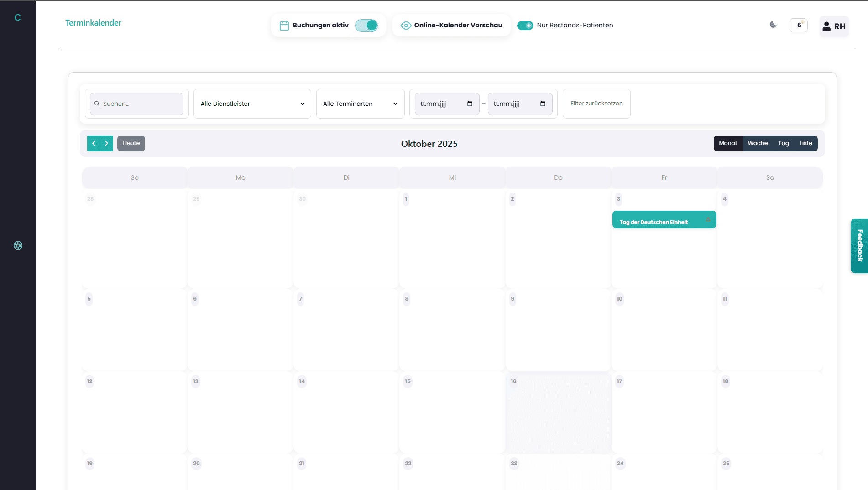Open the Tag der Deutschen Einheit event
The width and height of the screenshot is (868, 490).
tap(664, 220)
